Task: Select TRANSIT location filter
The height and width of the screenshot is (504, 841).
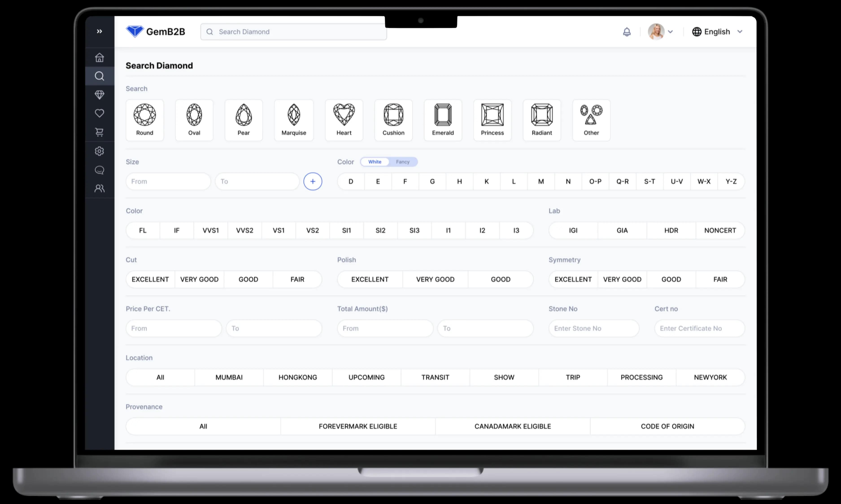Action: [435, 377]
